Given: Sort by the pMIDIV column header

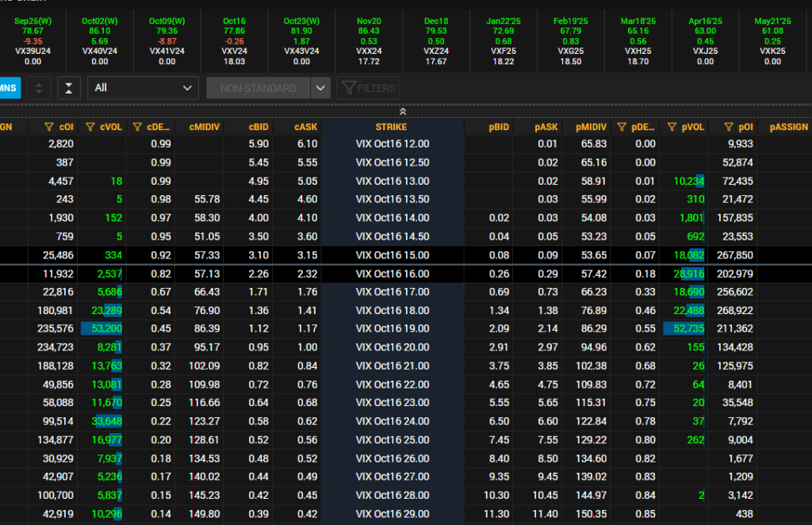Looking at the screenshot, I should [591, 127].
